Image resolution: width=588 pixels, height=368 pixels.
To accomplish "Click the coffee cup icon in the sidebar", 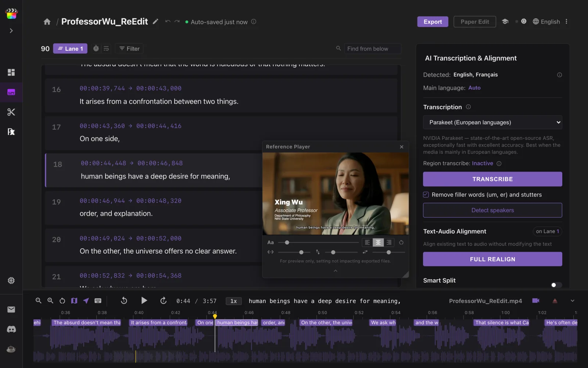I will [11, 349].
